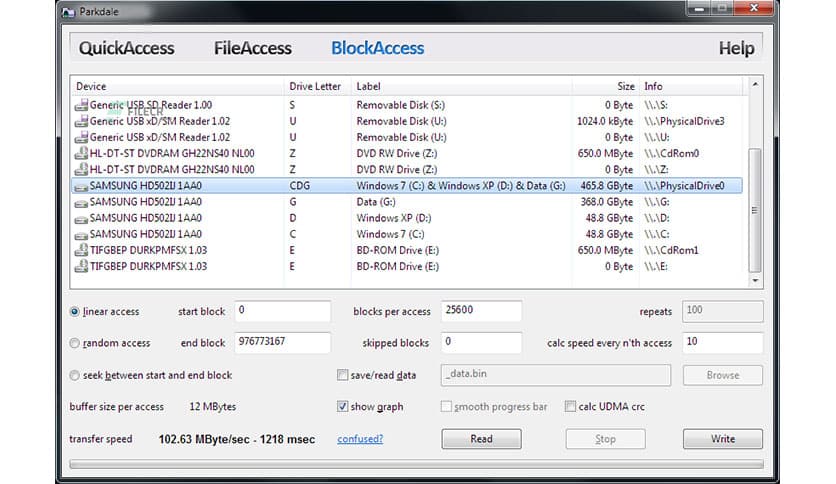Switch to the FileAccess tab
This screenshot has width=836, height=484.
(252, 48)
